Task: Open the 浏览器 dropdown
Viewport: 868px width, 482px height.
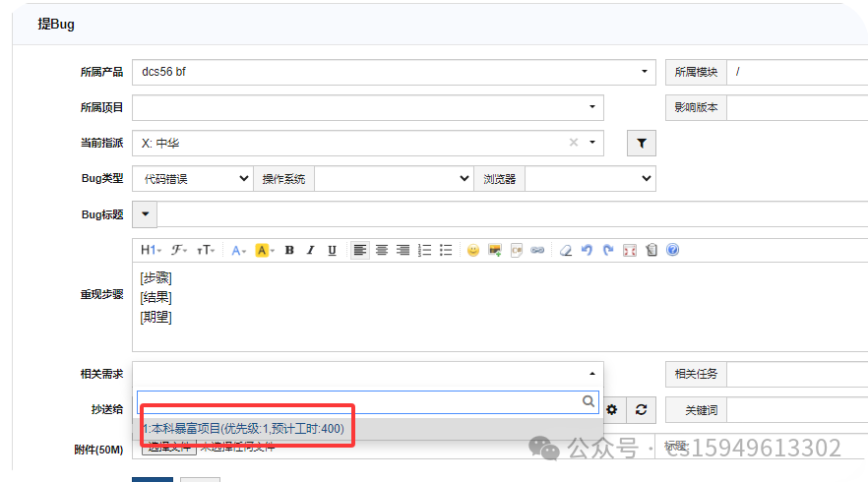Action: 590,179
